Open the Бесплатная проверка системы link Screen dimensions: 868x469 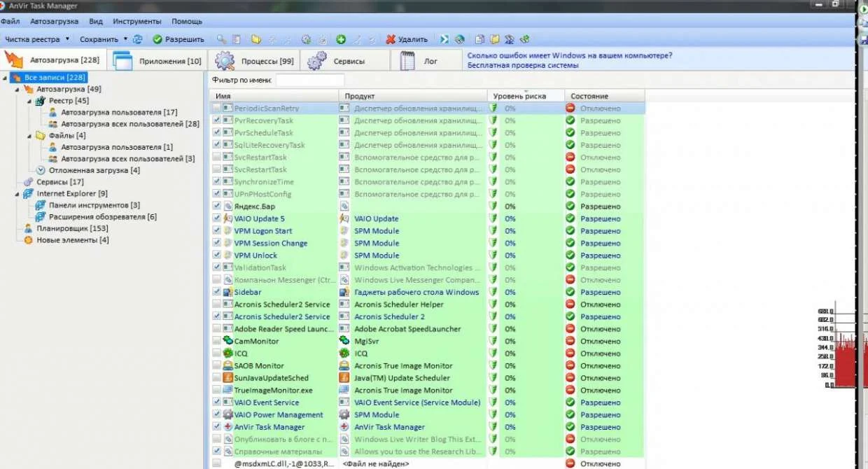(x=523, y=66)
